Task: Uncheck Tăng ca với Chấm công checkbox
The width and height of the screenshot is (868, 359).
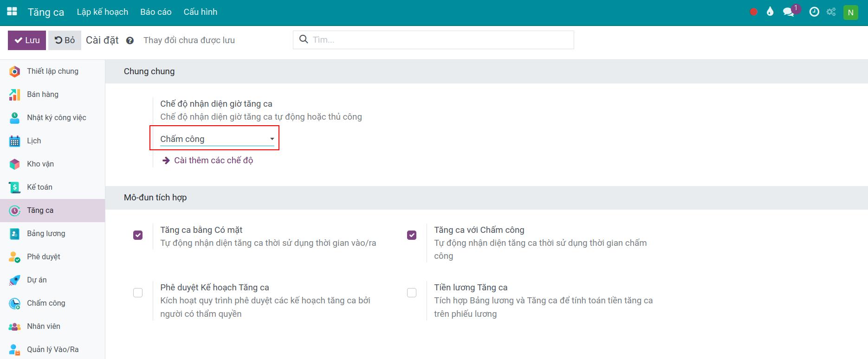Action: coord(412,235)
